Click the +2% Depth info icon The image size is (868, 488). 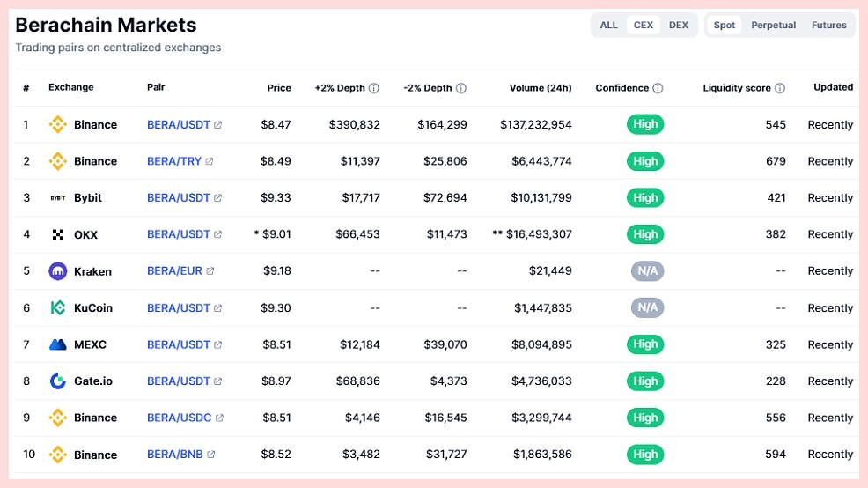[374, 88]
